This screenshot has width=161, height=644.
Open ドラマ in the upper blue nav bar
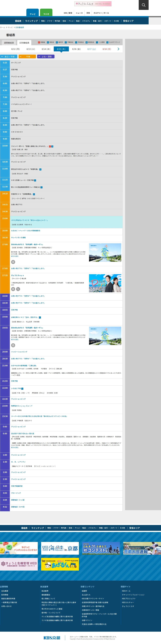pos(50,21)
